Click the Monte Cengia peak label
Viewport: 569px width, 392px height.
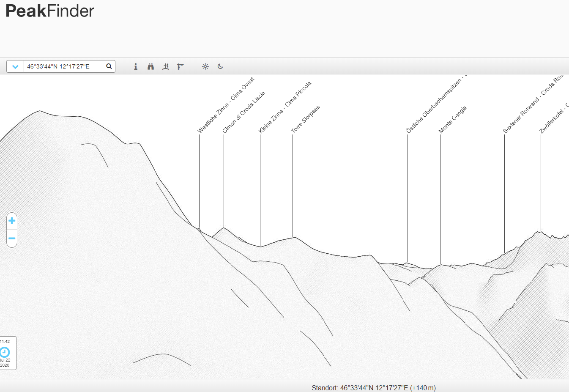[x=453, y=119]
